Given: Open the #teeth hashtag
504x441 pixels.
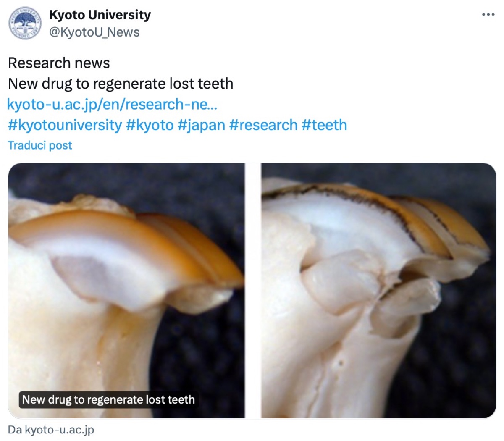Looking at the screenshot, I should tap(324, 125).
